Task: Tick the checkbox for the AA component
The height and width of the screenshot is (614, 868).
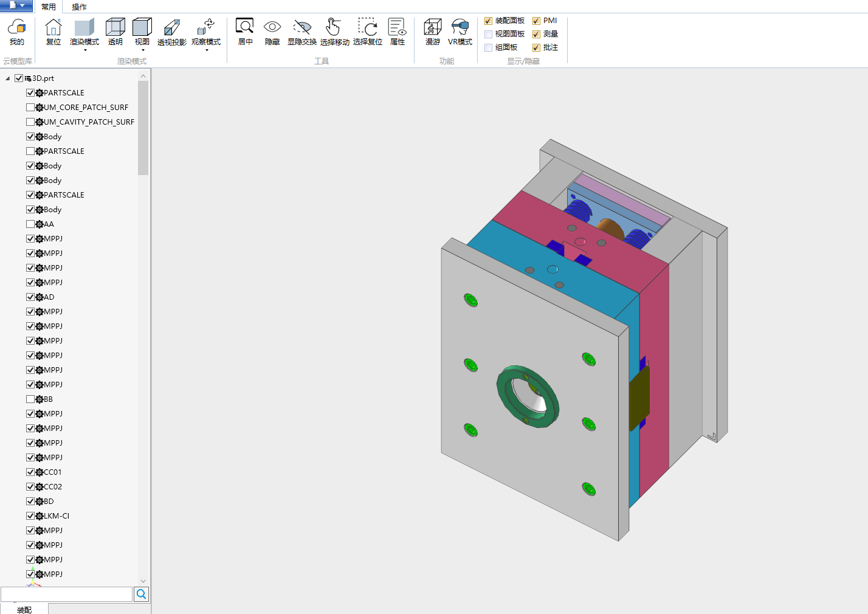Action: [x=30, y=224]
